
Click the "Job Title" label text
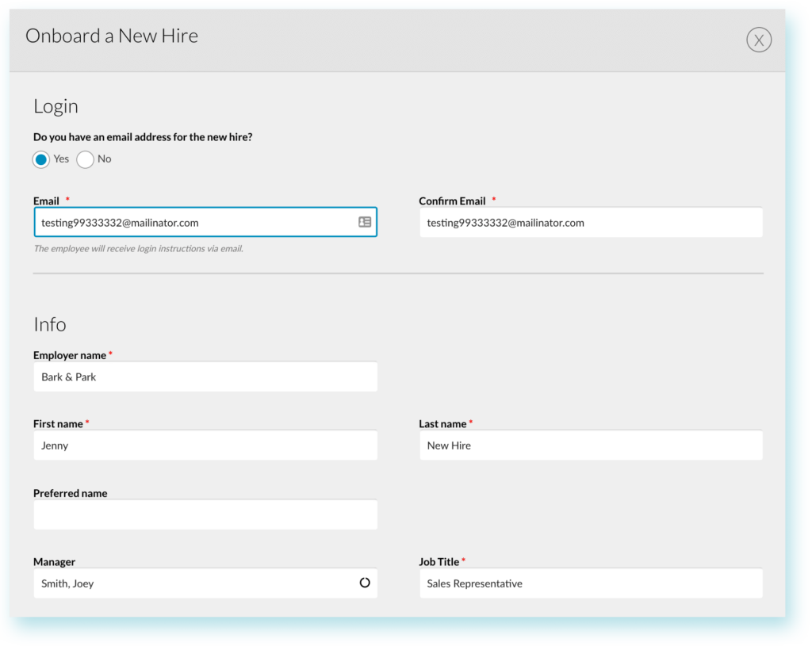point(439,562)
